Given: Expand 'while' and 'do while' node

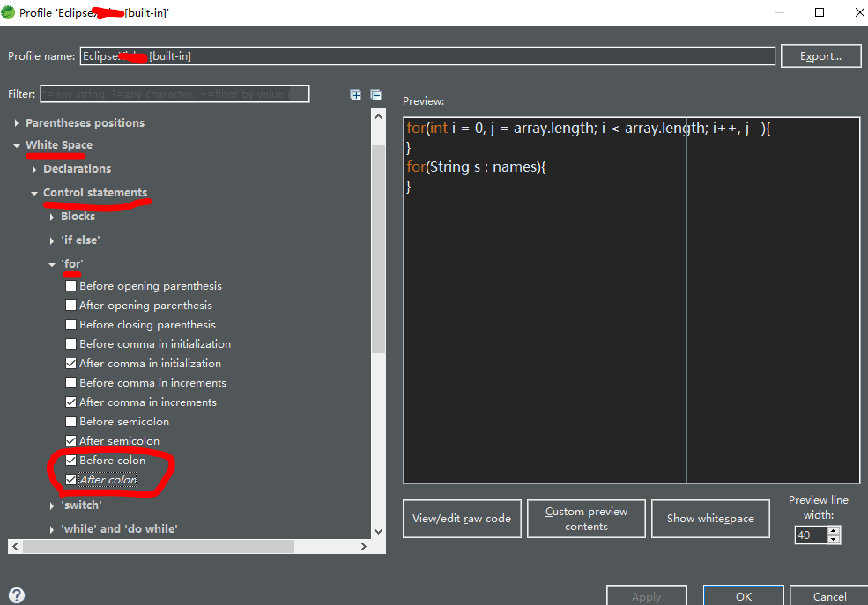Looking at the screenshot, I should click(51, 529).
